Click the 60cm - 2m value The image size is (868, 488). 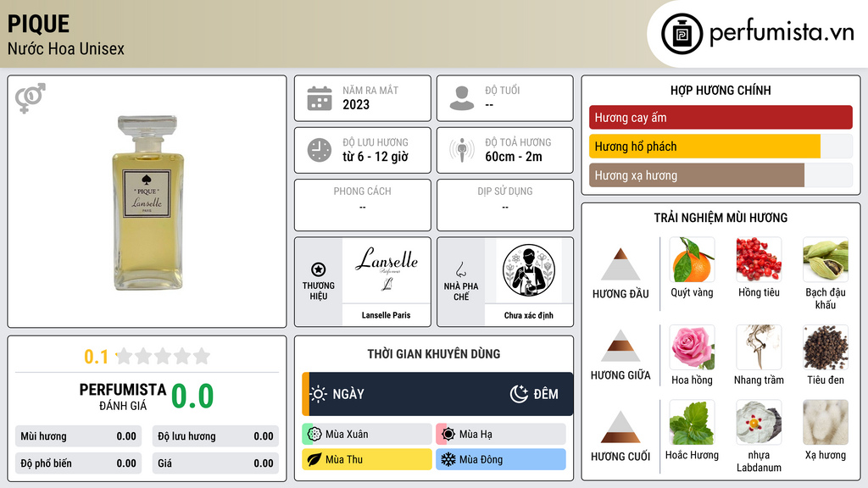(x=514, y=157)
